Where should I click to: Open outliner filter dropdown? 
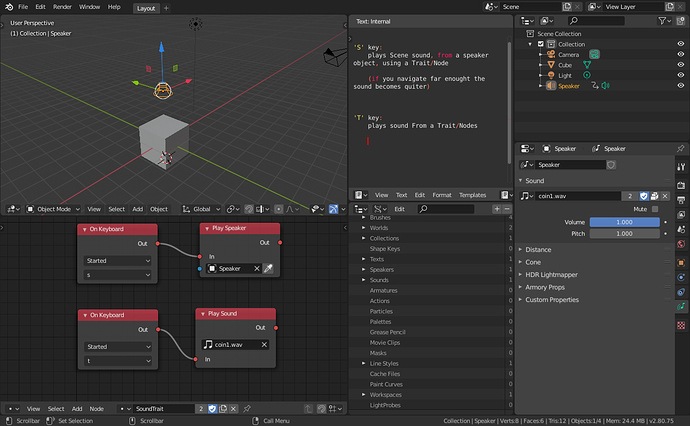(x=664, y=21)
